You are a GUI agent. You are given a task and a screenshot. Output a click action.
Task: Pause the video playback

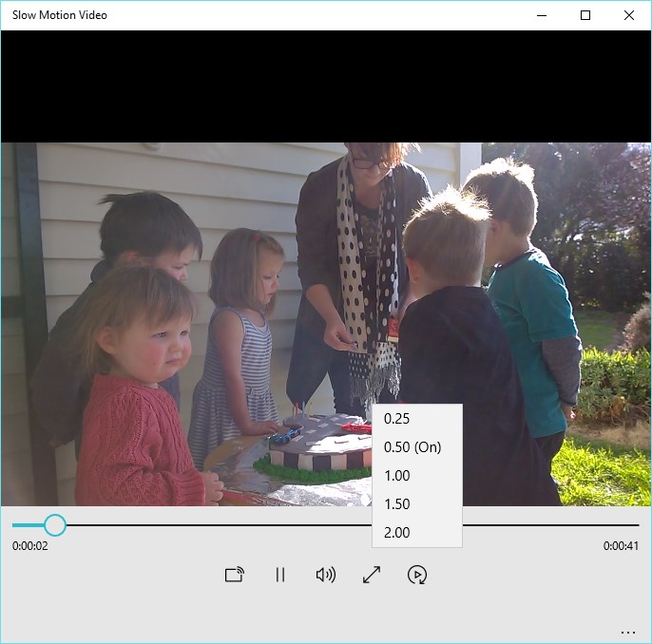(x=280, y=575)
